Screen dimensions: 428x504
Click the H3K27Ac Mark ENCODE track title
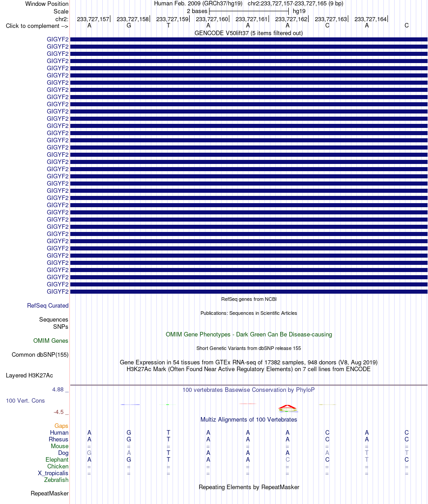pos(249,369)
